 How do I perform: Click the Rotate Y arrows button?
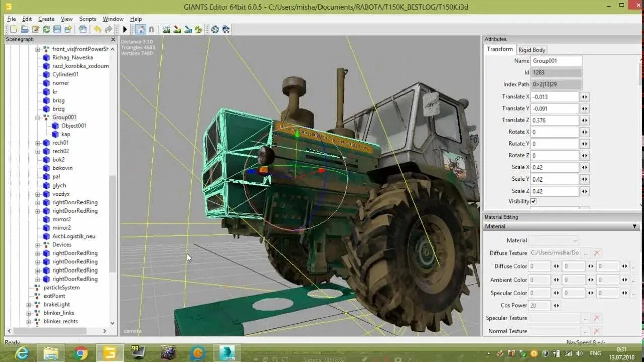tap(584, 144)
